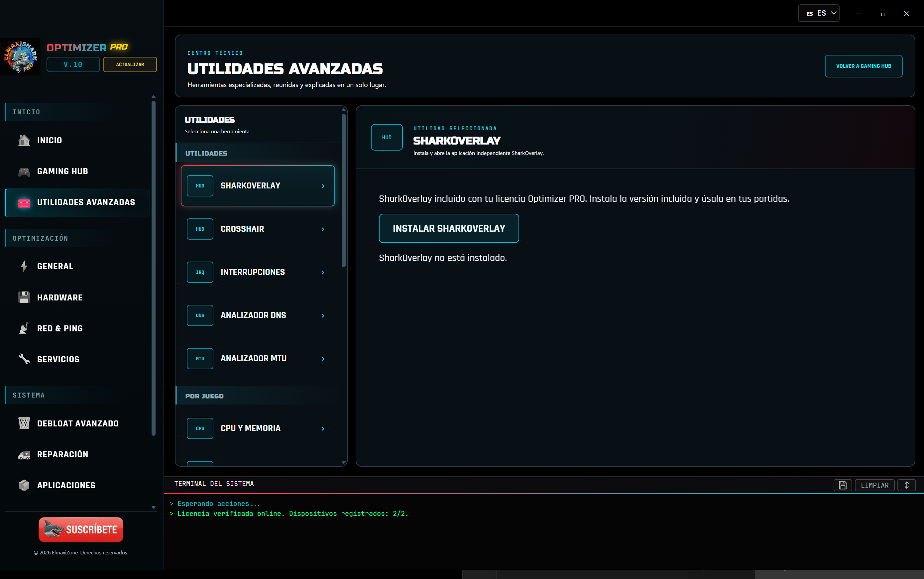Click the General lightning bolt icon
This screenshot has width=924, height=579.
click(24, 266)
